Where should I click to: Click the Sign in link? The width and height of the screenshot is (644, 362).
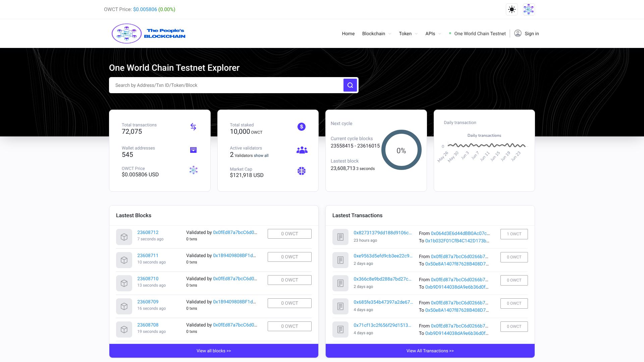coord(532,34)
